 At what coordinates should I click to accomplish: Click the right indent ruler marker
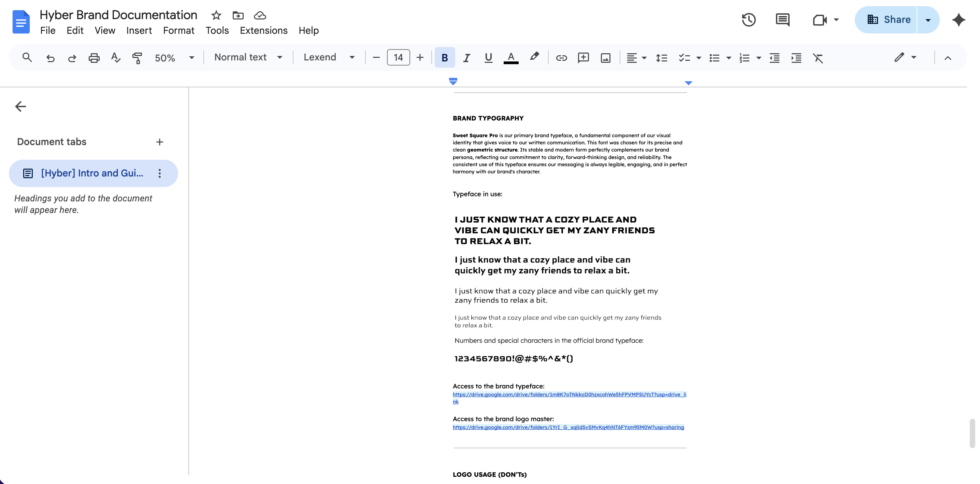click(688, 83)
